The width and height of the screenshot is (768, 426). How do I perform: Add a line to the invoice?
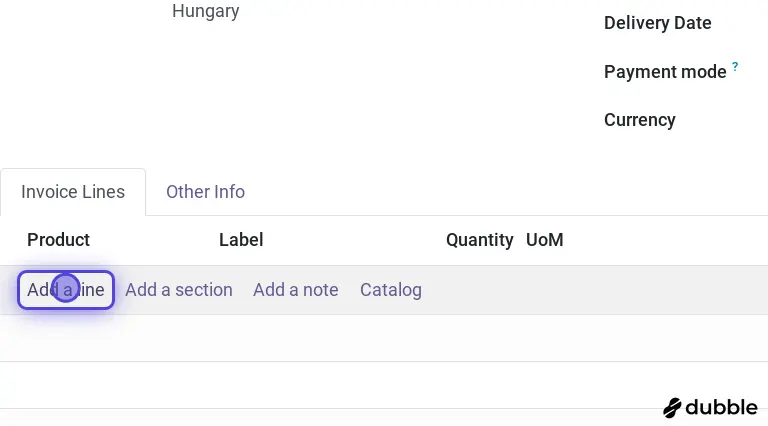point(66,290)
